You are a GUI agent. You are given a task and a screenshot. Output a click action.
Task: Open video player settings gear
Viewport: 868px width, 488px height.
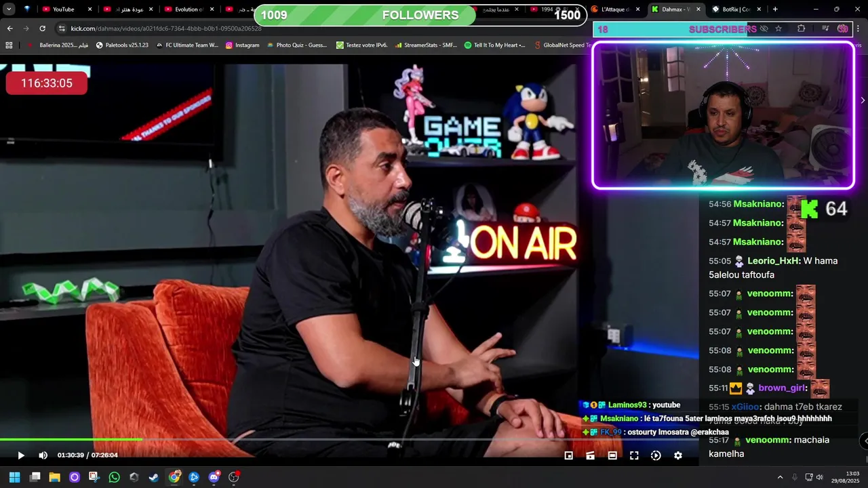pos(677,455)
